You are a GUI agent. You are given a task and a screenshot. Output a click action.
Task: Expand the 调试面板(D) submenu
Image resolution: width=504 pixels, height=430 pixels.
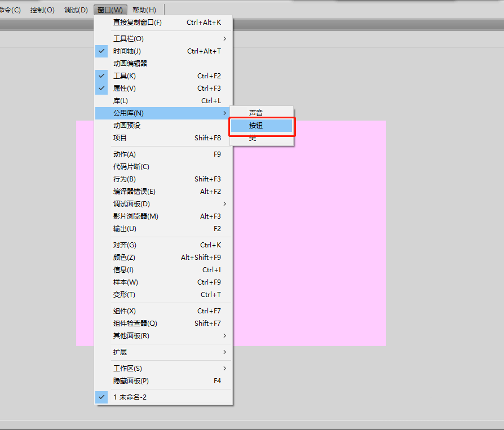coord(163,204)
